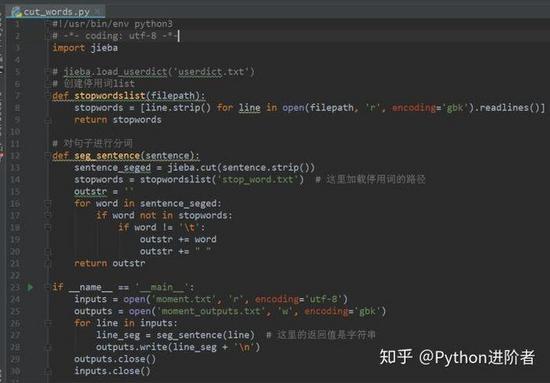Screen dimensions: 550x383
Task: Collapse the stopwordslist function fold marker
Action: coord(48,96)
